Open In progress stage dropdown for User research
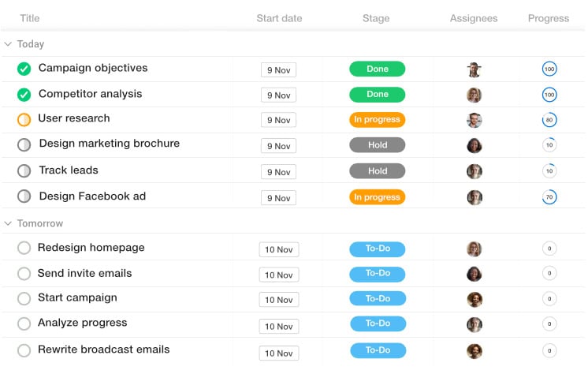The width and height of the screenshot is (588, 374). click(x=377, y=120)
